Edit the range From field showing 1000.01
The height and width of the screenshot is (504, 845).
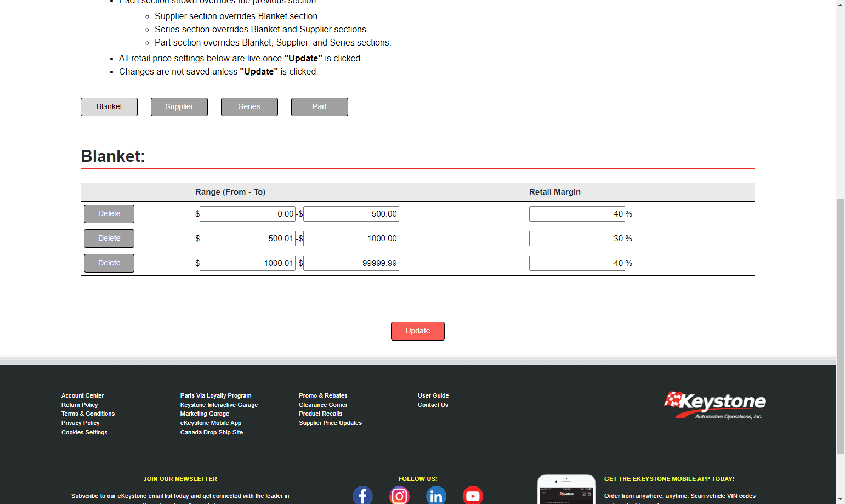(248, 263)
